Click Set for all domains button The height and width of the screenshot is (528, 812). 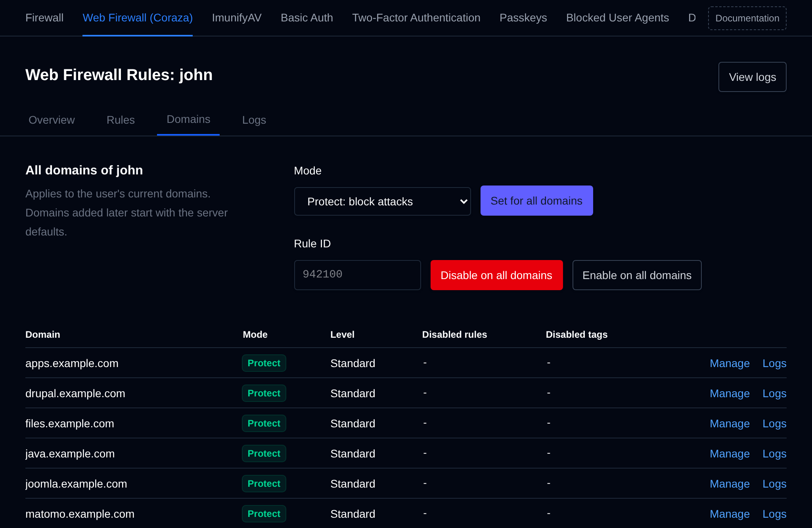click(537, 201)
